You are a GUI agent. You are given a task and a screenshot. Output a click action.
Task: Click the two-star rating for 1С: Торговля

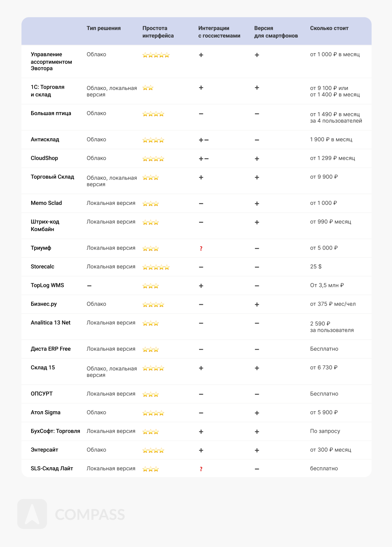point(148,88)
